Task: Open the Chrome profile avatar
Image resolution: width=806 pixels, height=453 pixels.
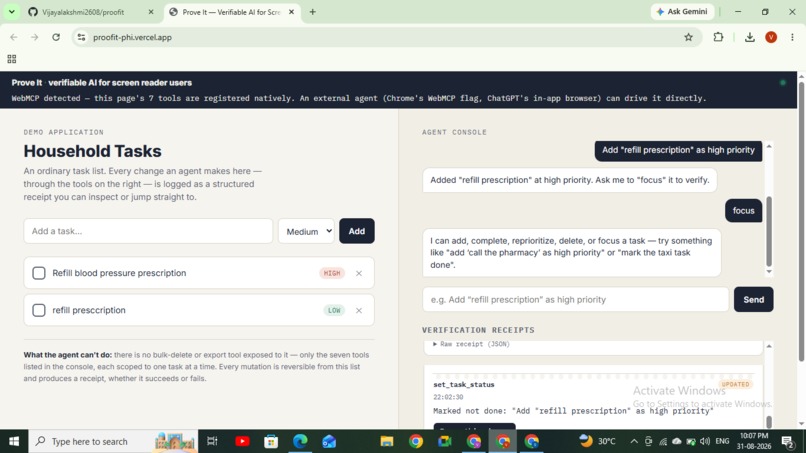Action: 771,37
